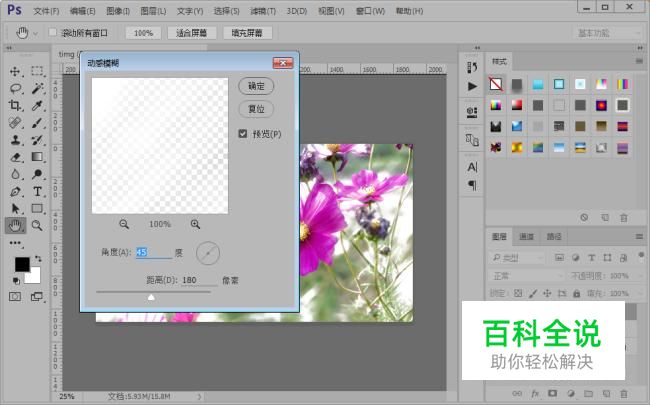Select the Brush tool
The height and width of the screenshot is (405, 650).
[37, 123]
